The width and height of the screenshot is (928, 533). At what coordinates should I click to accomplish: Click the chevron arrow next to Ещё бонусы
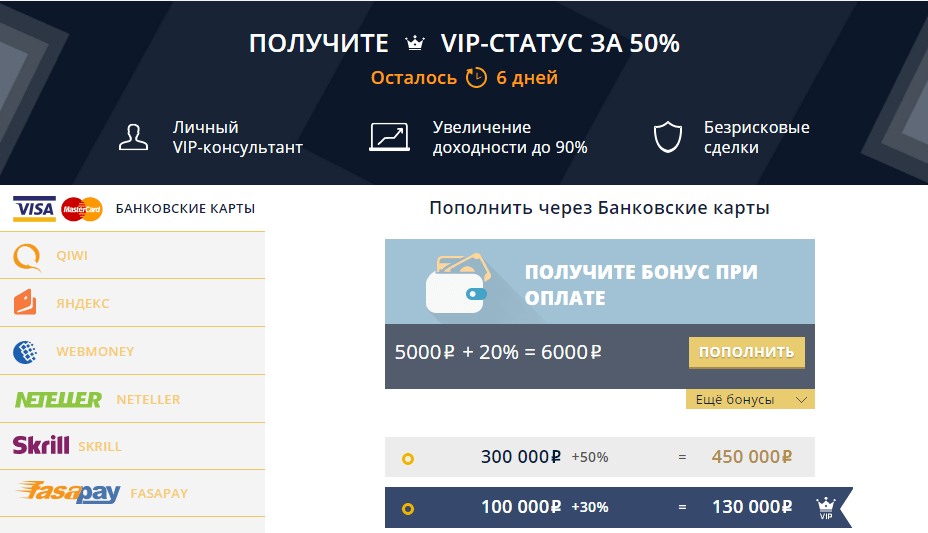click(801, 400)
